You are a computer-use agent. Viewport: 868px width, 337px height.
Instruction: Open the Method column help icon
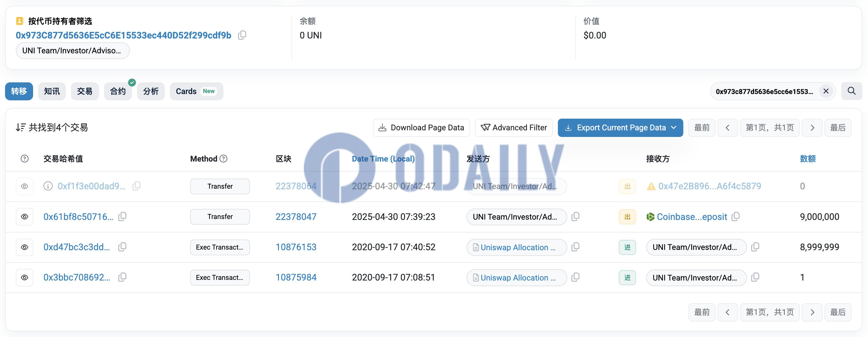click(x=223, y=158)
